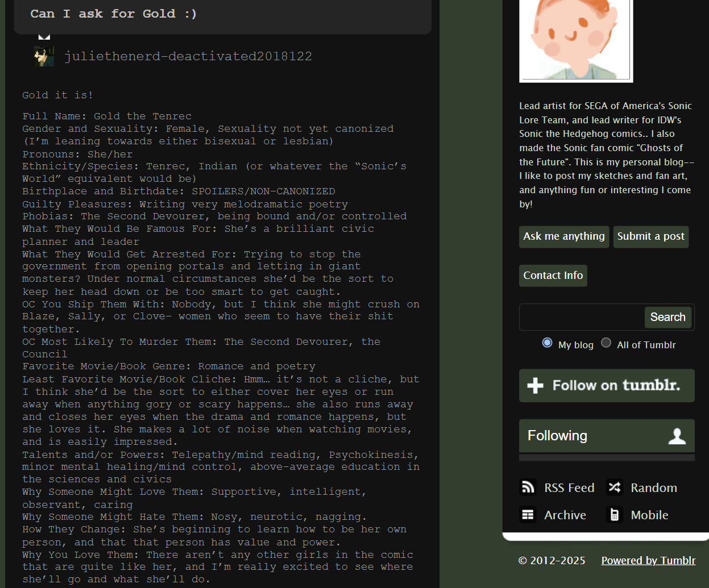Click the Archive grid icon
This screenshot has height=588, width=709.
point(528,515)
